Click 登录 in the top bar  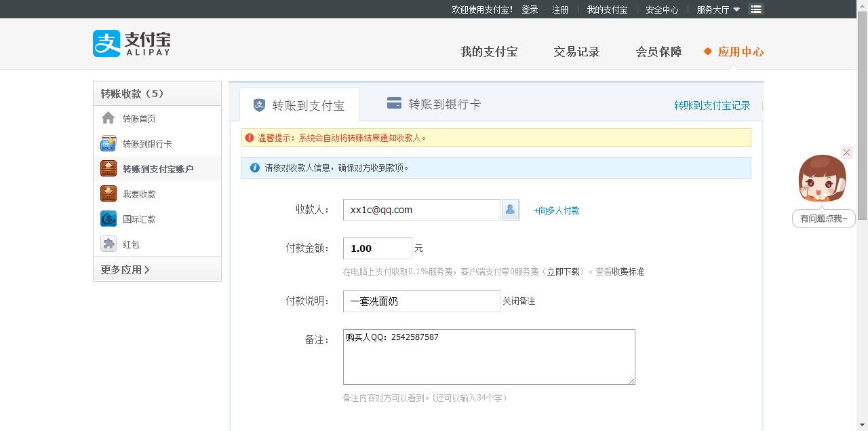pyautogui.click(x=530, y=10)
